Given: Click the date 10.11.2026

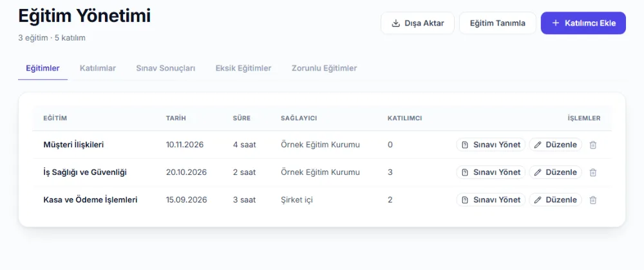Looking at the screenshot, I should coord(185,145).
